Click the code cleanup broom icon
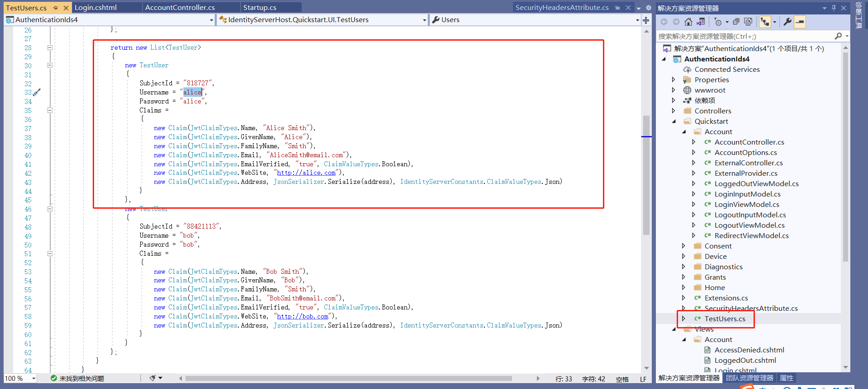Image resolution: width=868 pixels, height=389 pixels. [152, 378]
